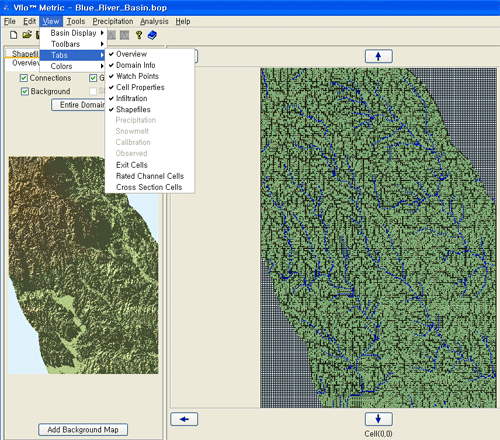This screenshot has width=500, height=440.
Task: Pan the basin view left with the arrow button
Action: coord(184,419)
